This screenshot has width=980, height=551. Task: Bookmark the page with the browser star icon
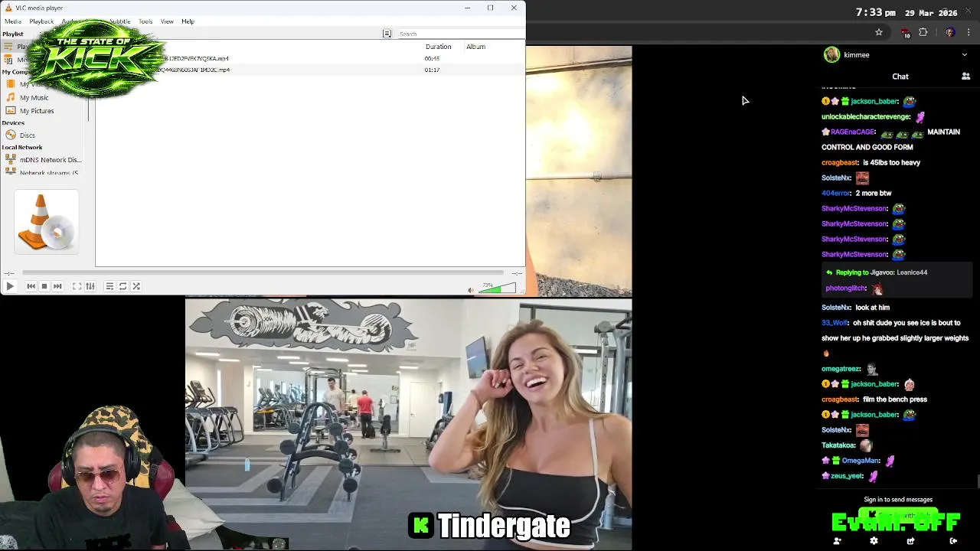pos(879,32)
